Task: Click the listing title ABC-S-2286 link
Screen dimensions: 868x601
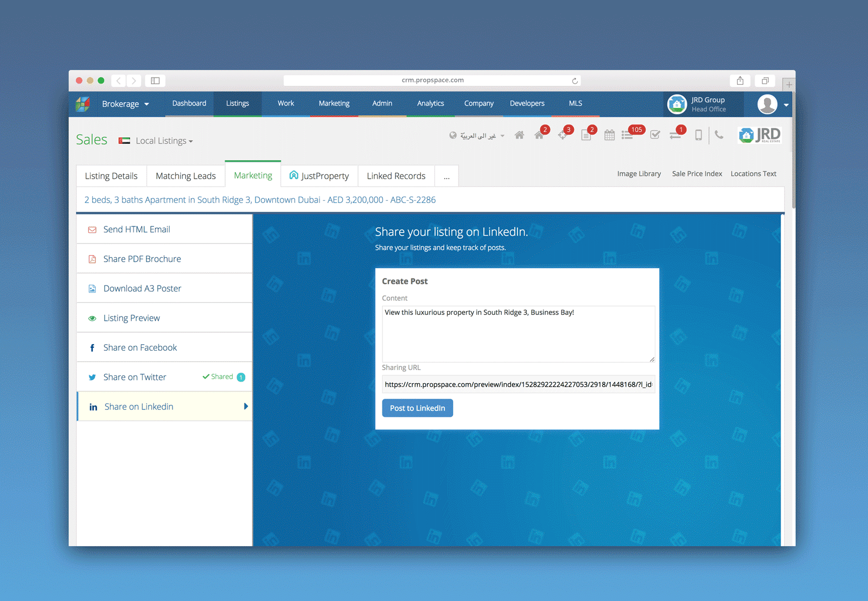Action: click(x=260, y=200)
